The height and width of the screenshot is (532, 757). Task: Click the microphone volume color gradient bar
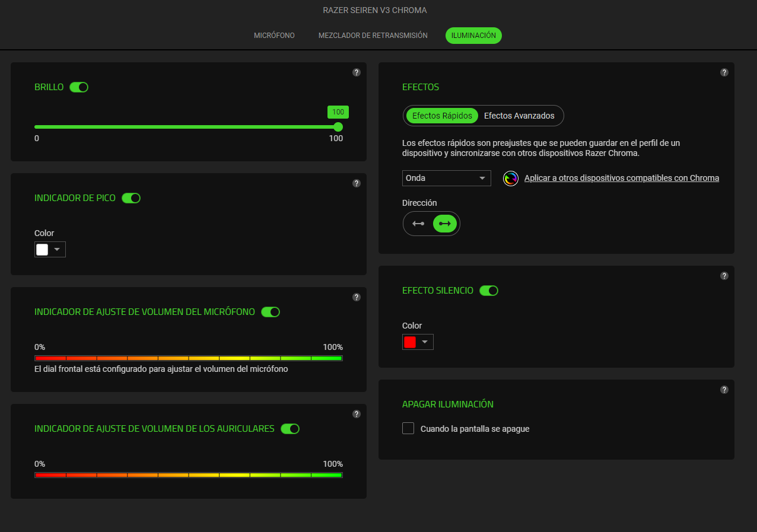pos(189,358)
